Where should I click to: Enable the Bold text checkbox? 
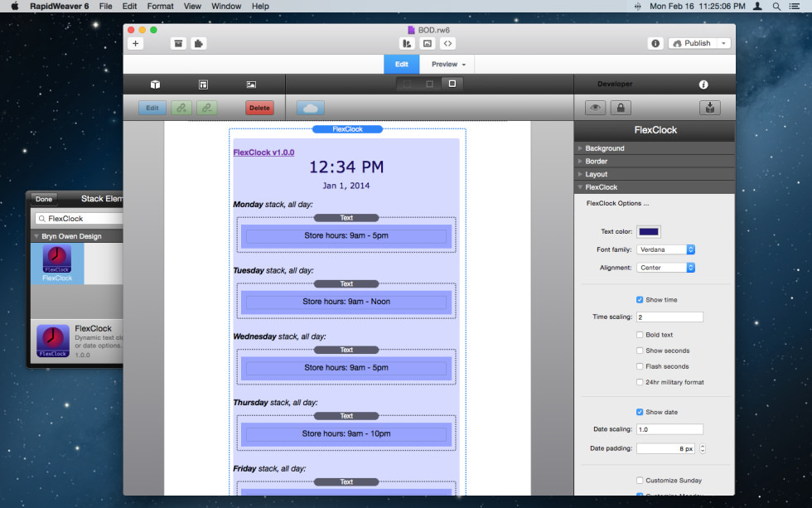click(640, 335)
